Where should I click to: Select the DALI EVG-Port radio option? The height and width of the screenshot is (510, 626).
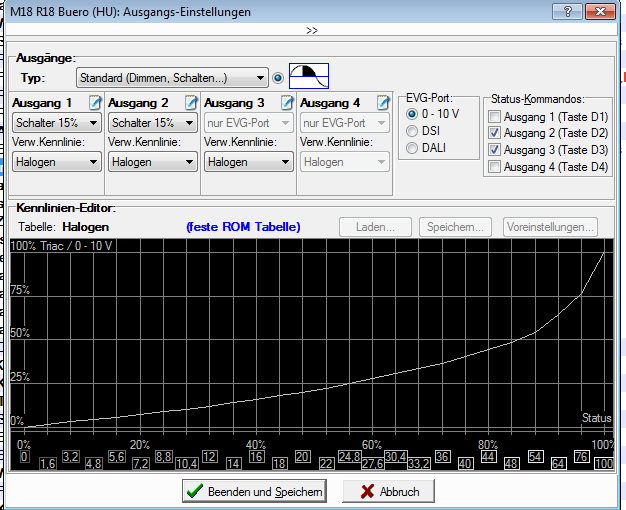coord(413,148)
